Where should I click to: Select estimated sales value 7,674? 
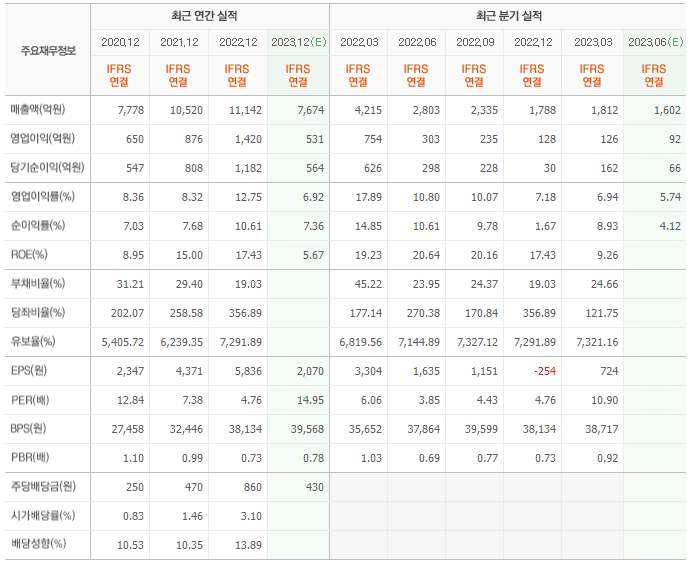pos(311,110)
